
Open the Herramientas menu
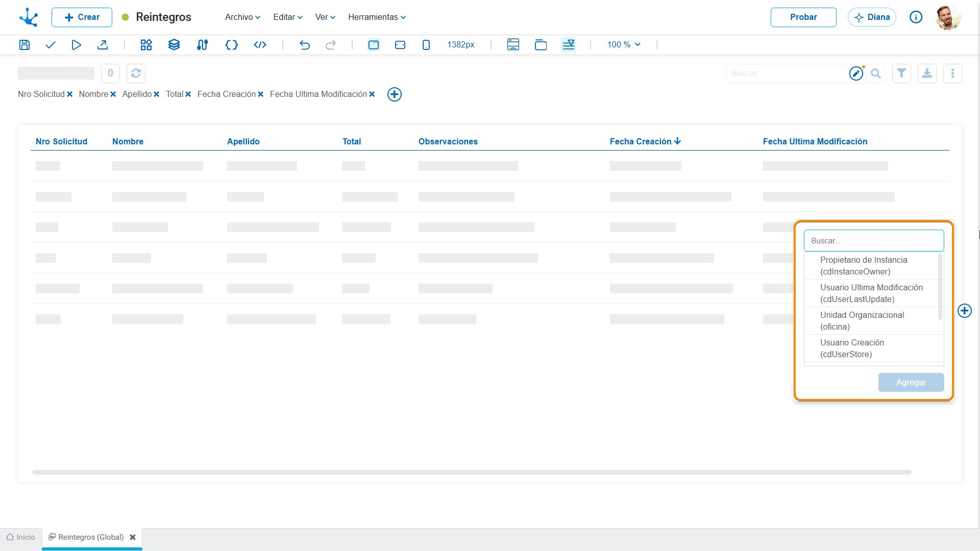tap(377, 17)
